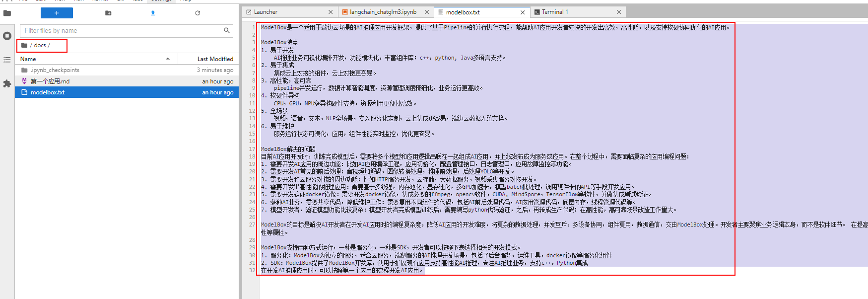This screenshot has height=299, width=868.
Task: Click the markdown icon of 第一个应用.md
Action: [24, 81]
